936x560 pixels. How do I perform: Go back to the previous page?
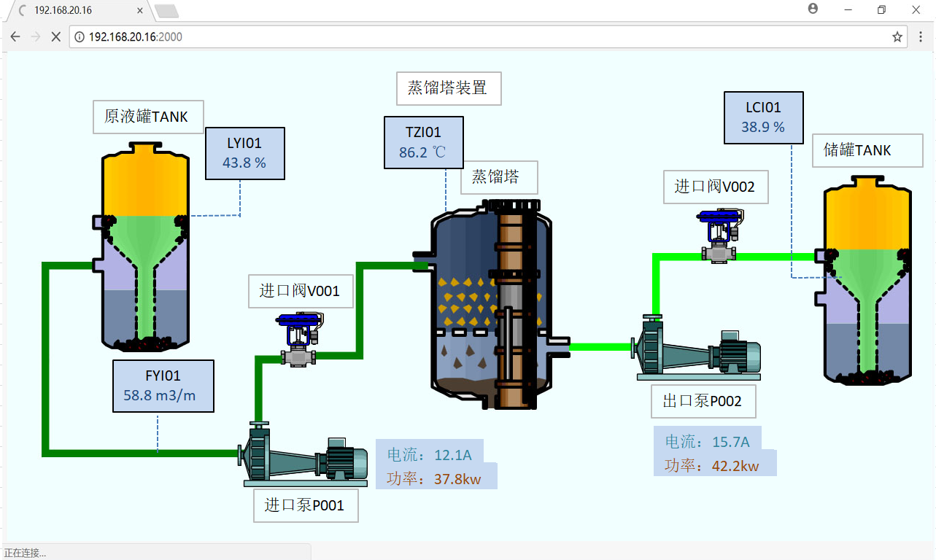(15, 36)
